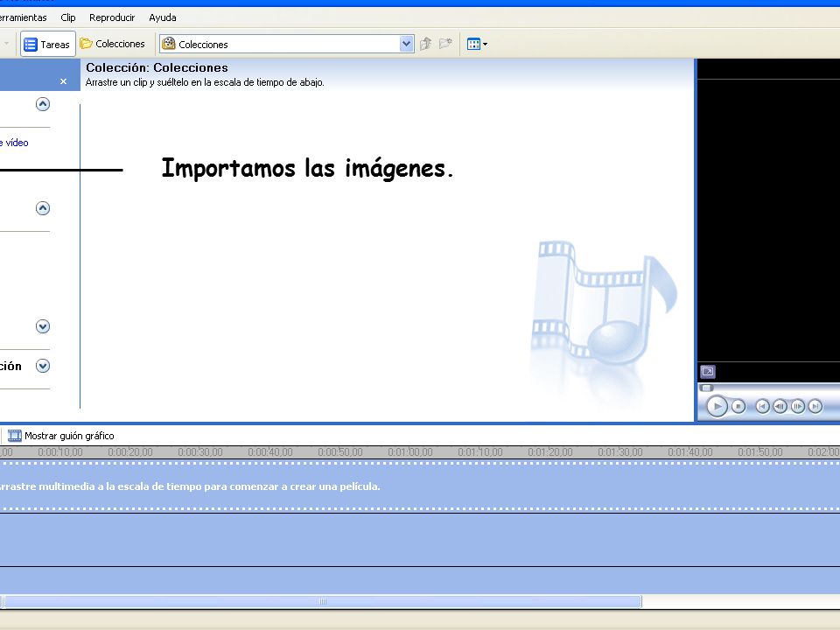The image size is (840, 630).
Task: Click the 0:01:20,00 mark on timeline ruler
Action: click(550, 452)
